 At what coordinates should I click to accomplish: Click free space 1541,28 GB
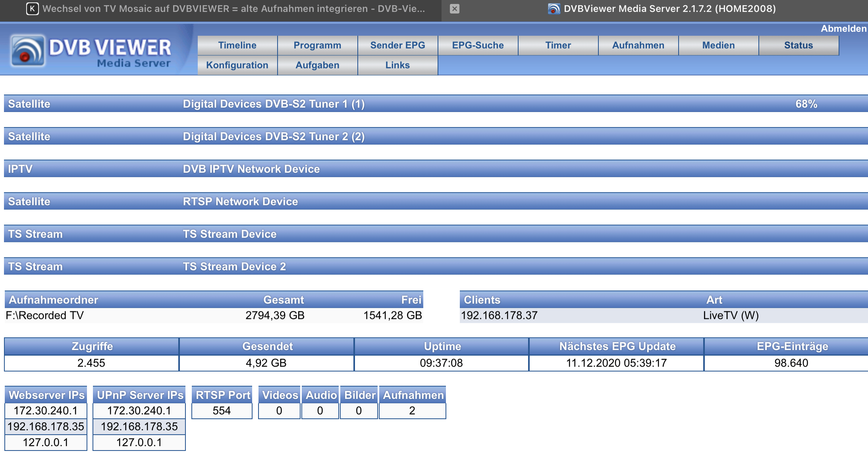point(393,315)
